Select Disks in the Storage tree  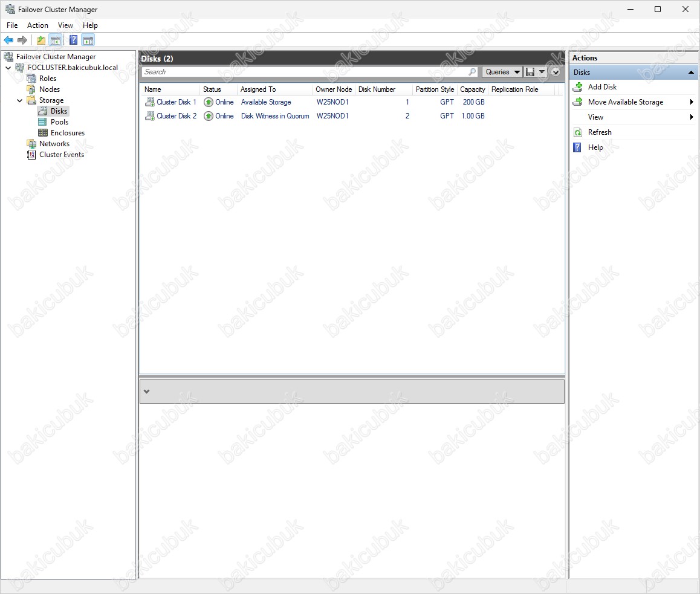pyautogui.click(x=59, y=111)
